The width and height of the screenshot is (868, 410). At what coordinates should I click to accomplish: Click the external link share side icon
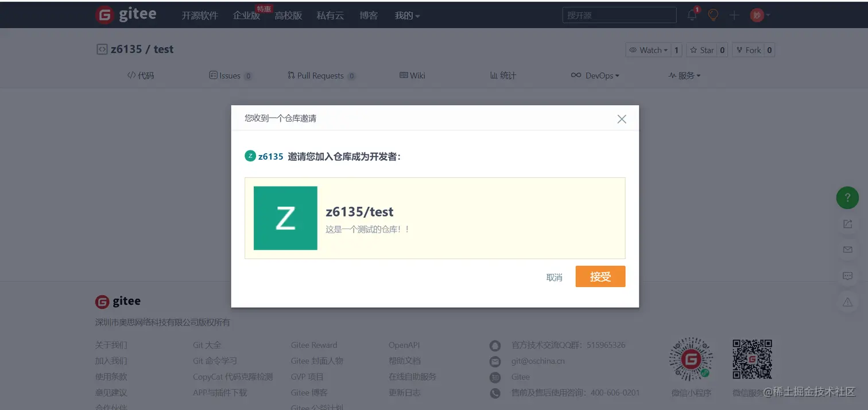click(847, 224)
